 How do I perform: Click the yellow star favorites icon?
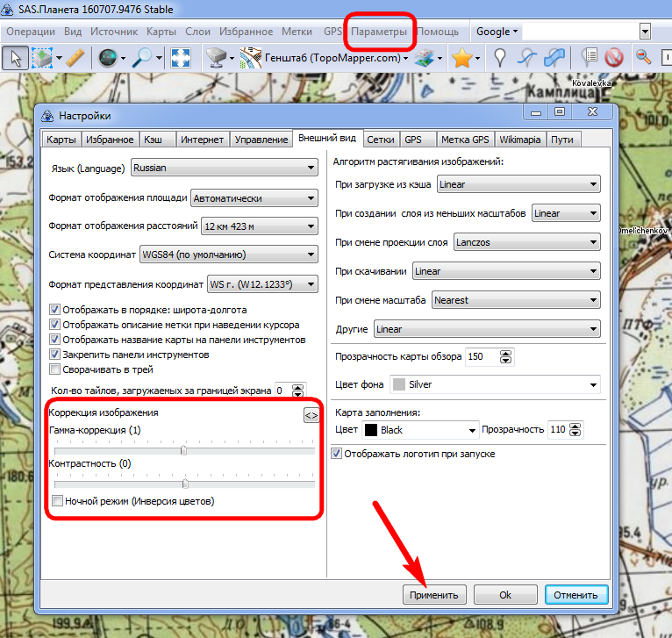coord(461,58)
